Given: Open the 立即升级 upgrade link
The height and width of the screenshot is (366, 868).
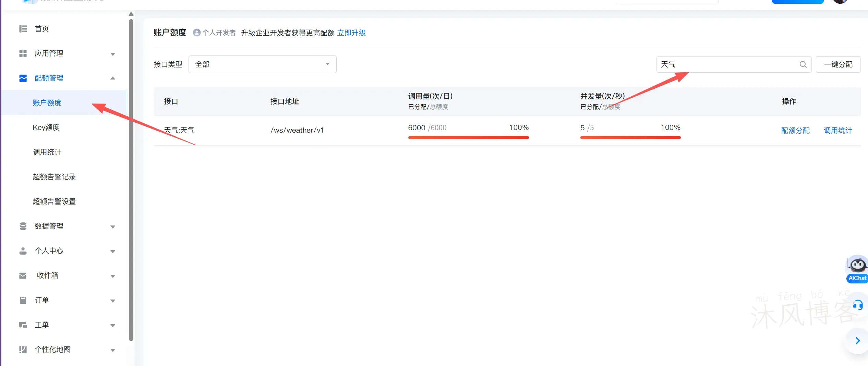Looking at the screenshot, I should pos(351,33).
